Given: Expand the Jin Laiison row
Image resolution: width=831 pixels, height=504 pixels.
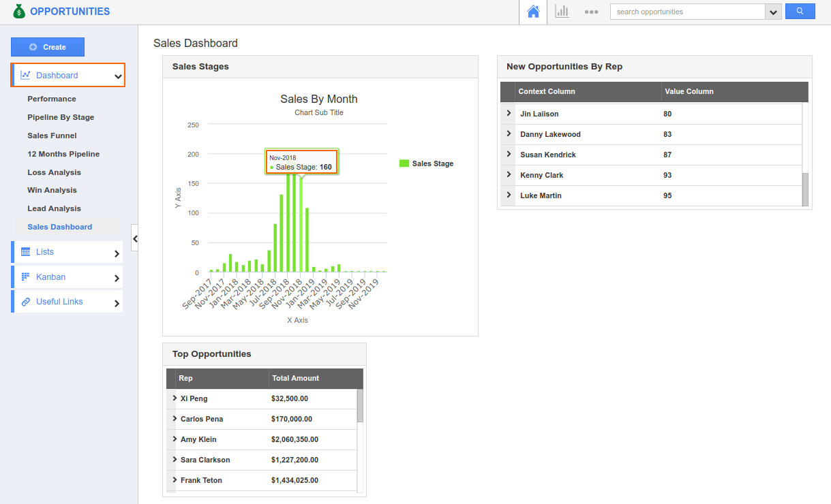Looking at the screenshot, I should pyautogui.click(x=509, y=113).
